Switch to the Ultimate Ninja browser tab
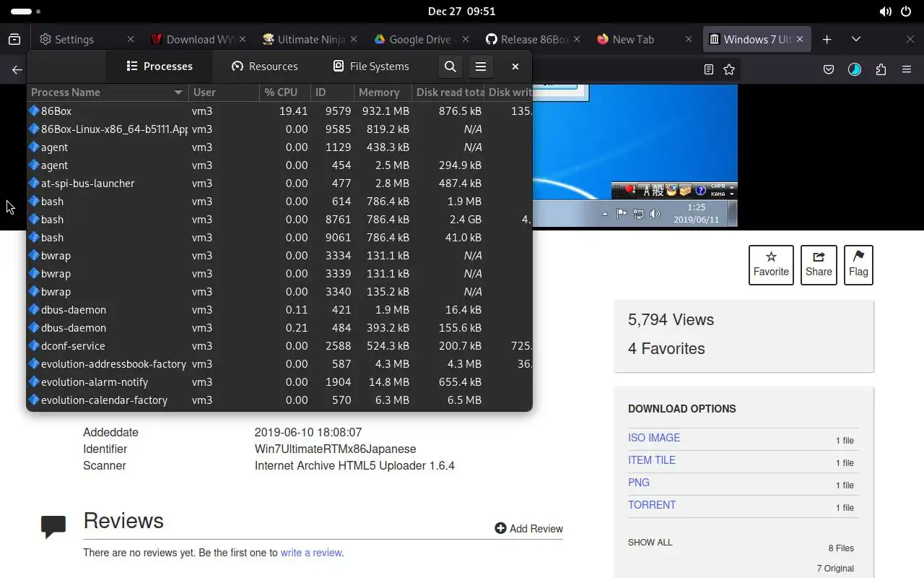924x578 pixels. click(309, 40)
